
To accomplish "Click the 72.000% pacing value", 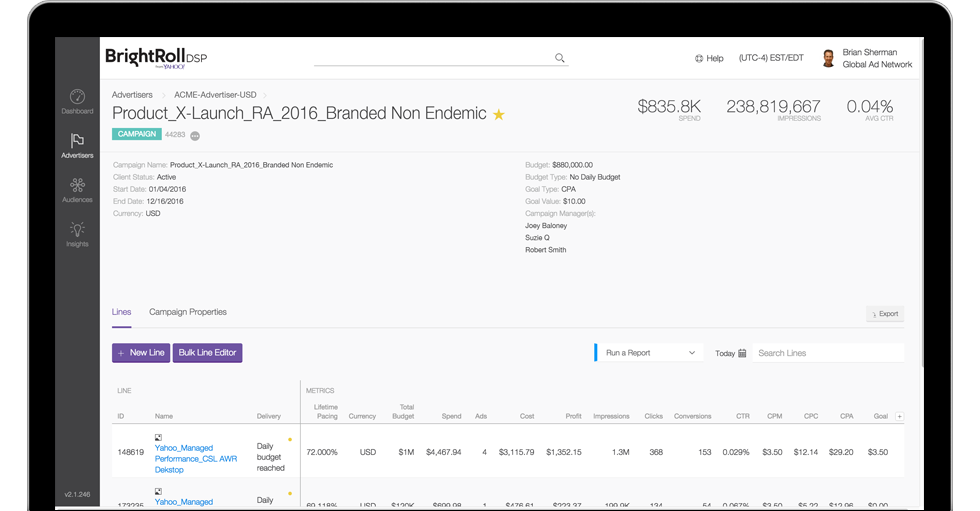I will [322, 452].
